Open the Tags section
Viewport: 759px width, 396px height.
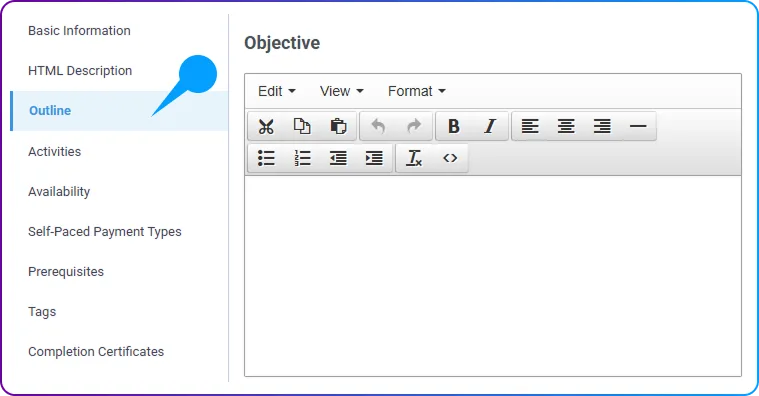pos(42,312)
